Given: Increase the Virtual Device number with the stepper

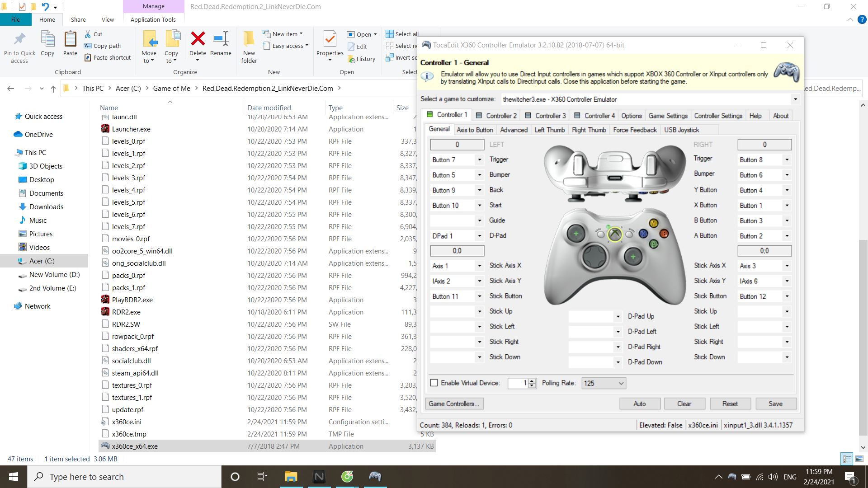Looking at the screenshot, I should click(532, 381).
